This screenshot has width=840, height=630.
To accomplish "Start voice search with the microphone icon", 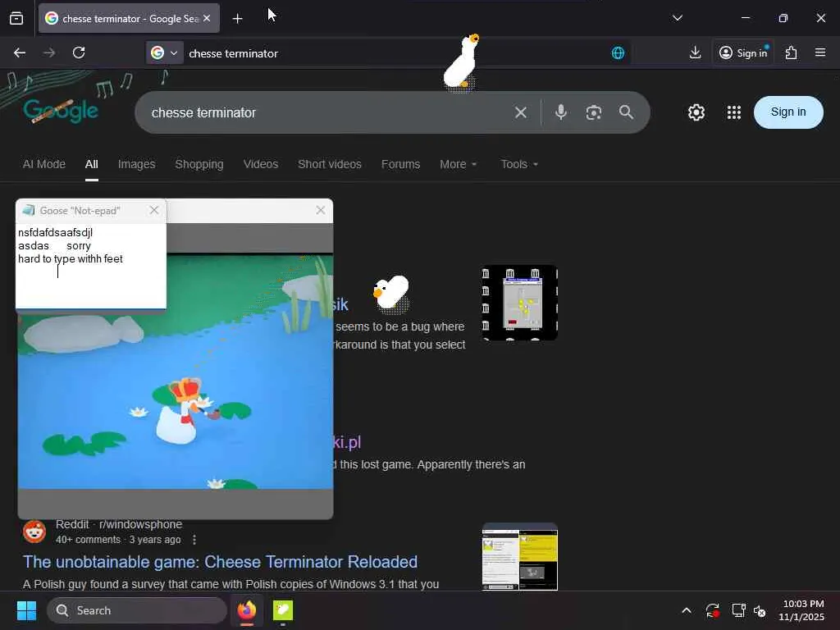I will [561, 112].
